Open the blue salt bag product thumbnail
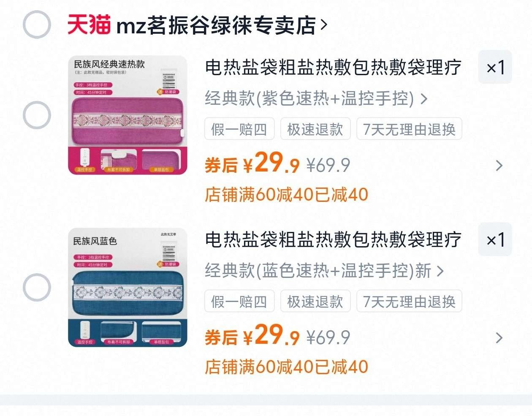 point(128,287)
